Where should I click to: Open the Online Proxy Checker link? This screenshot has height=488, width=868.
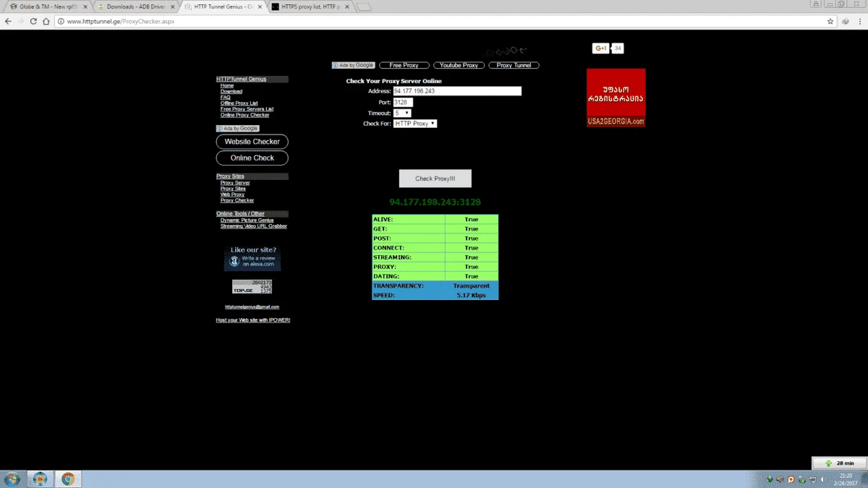click(245, 115)
